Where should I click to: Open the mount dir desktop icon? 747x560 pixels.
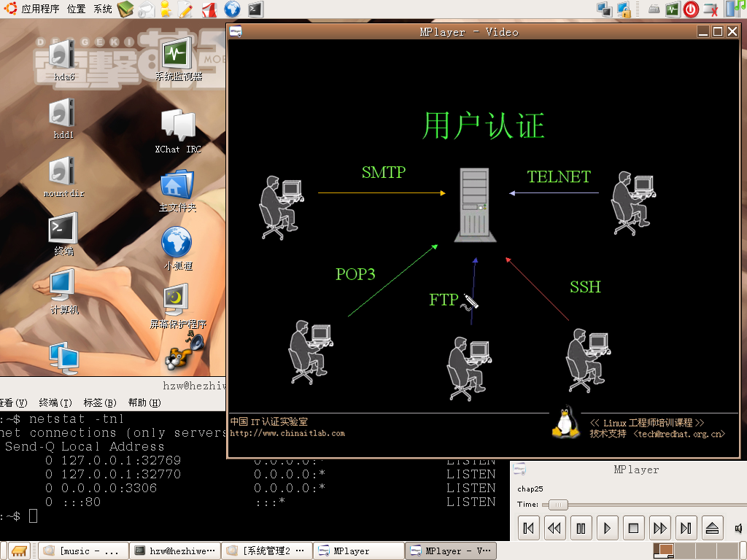pyautogui.click(x=63, y=177)
